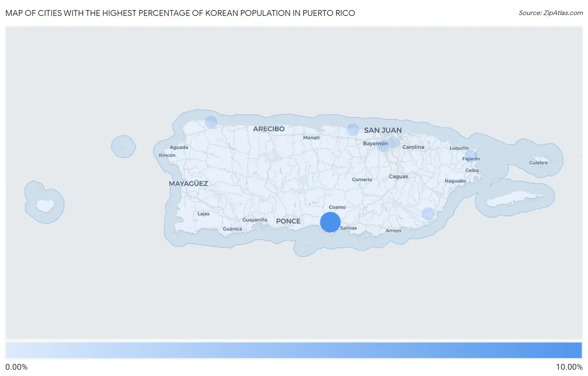588x376 pixels.
Task: Click the Naguabo label
Action: tap(455, 181)
